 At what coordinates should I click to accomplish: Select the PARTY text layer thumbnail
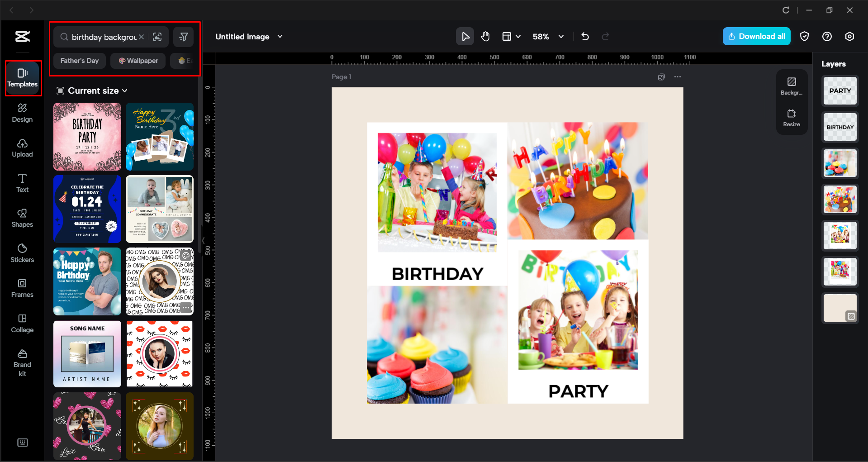point(840,91)
